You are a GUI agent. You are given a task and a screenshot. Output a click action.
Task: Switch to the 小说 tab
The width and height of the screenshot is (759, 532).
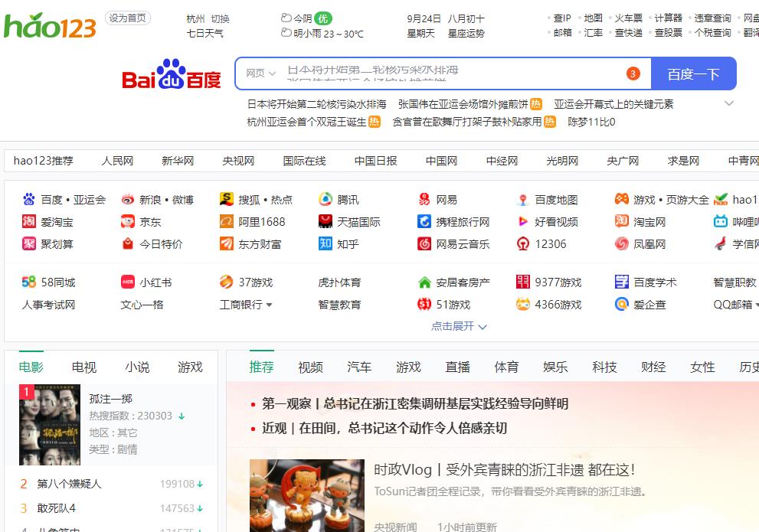coord(137,367)
